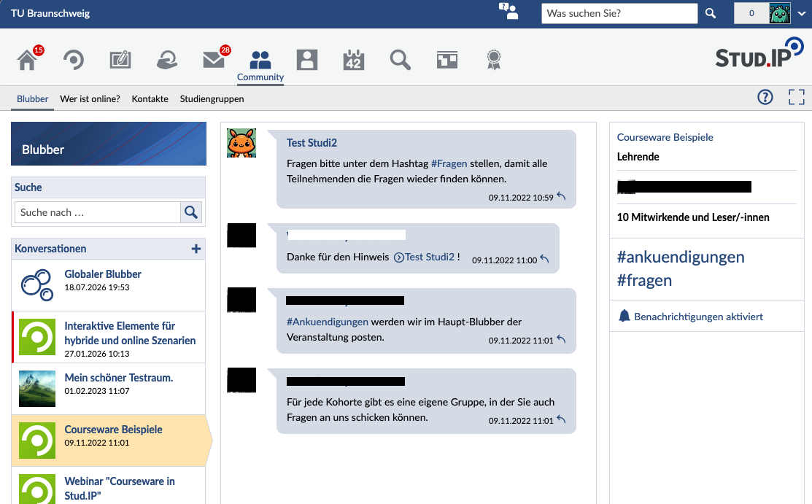Open 'Mein schöner Testraum.' conversation
812x504 pixels.
click(x=108, y=389)
